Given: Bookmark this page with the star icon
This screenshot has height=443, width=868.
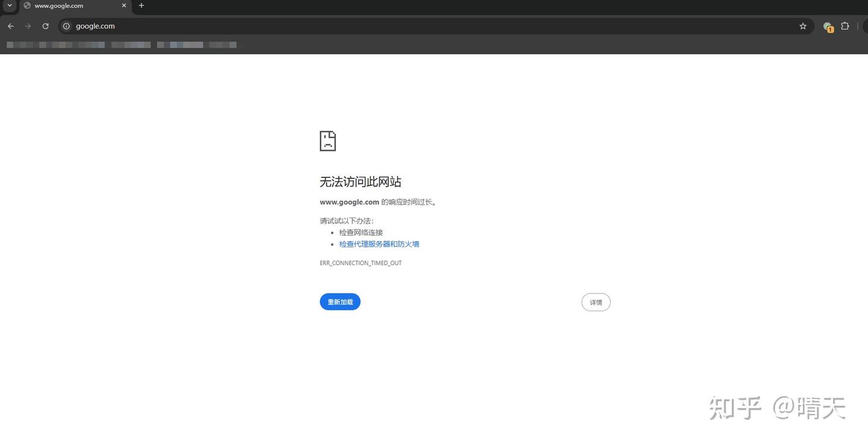Looking at the screenshot, I should tap(803, 26).
